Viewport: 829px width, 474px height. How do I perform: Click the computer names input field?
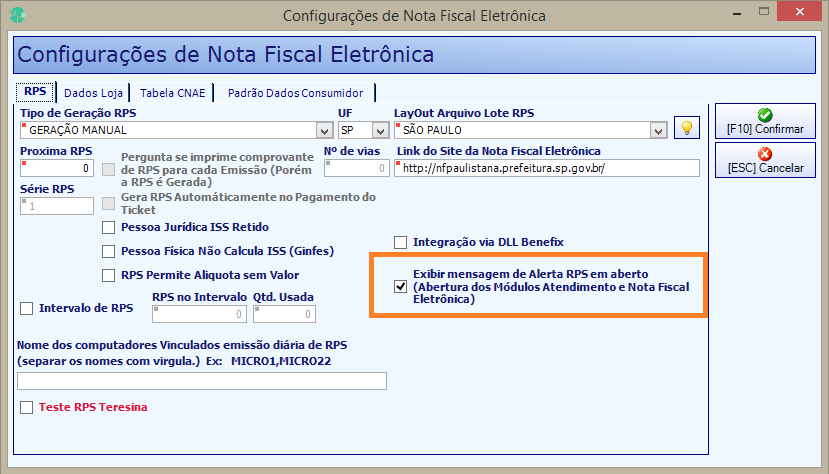202,381
